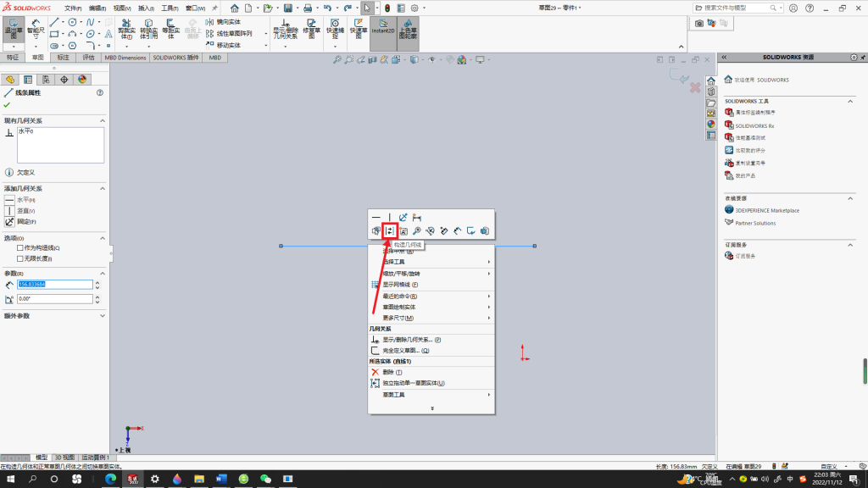Open 草图绘制实体 submenu in context menu
This screenshot has width=868, height=488.
click(x=431, y=307)
